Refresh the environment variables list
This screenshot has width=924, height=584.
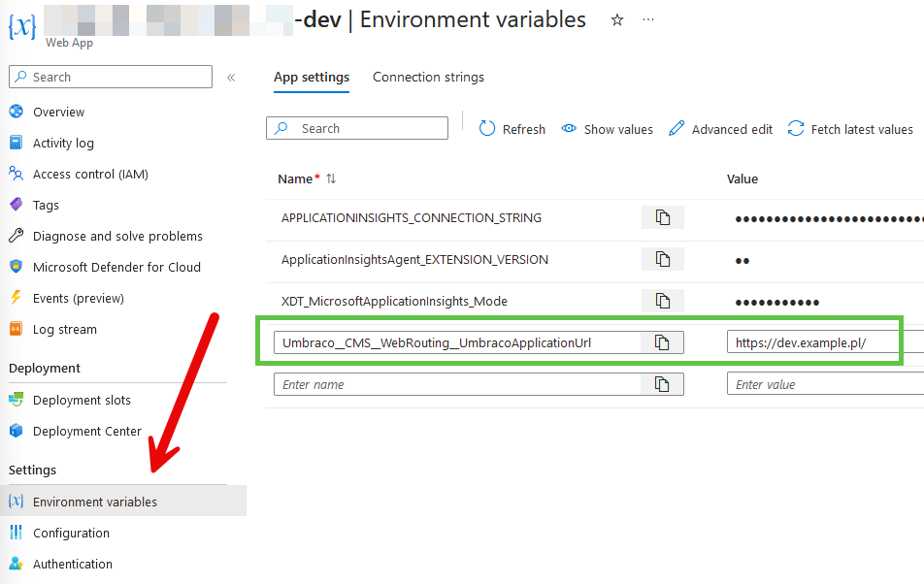point(511,129)
